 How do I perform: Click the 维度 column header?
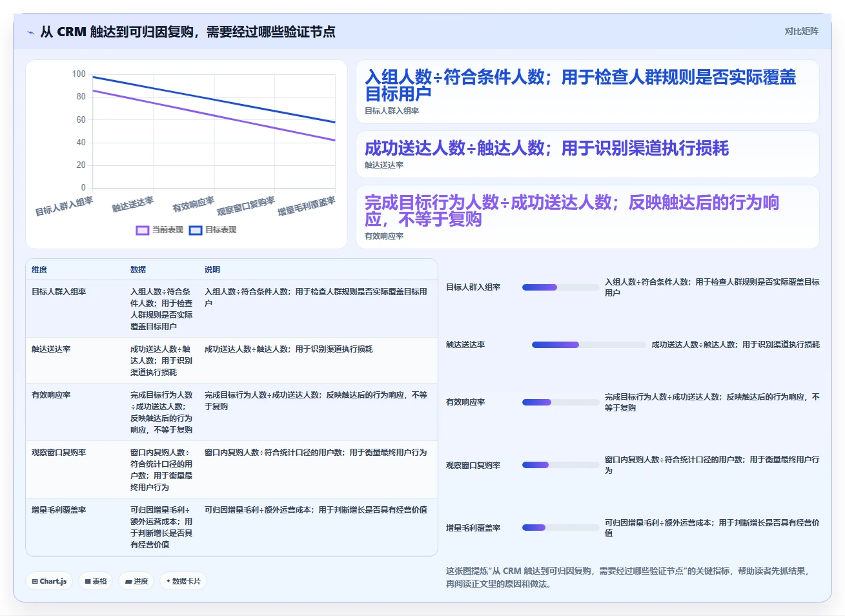[x=39, y=270]
